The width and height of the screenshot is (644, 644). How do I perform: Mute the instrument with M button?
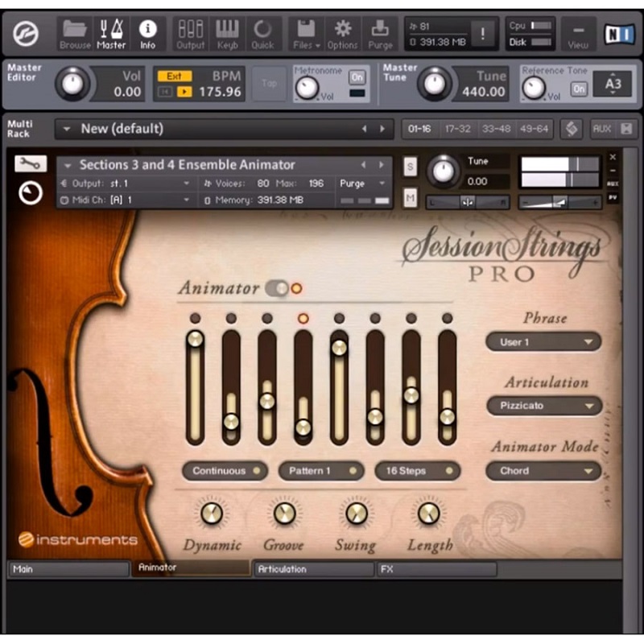tap(411, 195)
